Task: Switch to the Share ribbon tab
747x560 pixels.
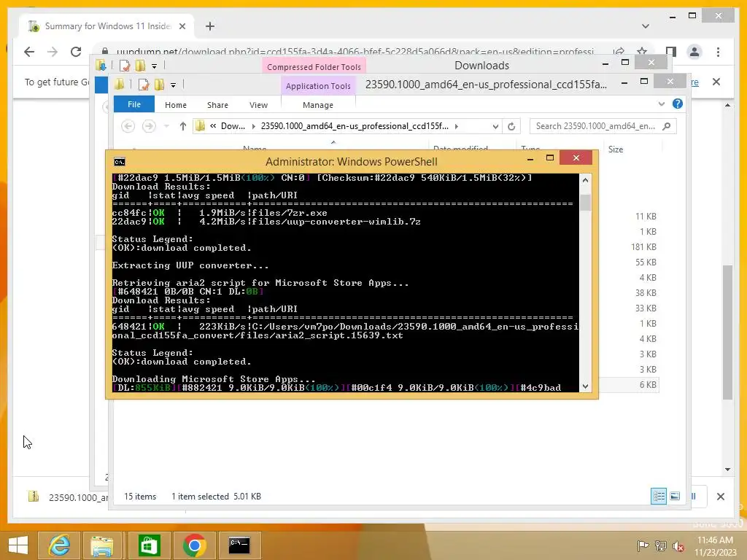Action: coord(217,105)
